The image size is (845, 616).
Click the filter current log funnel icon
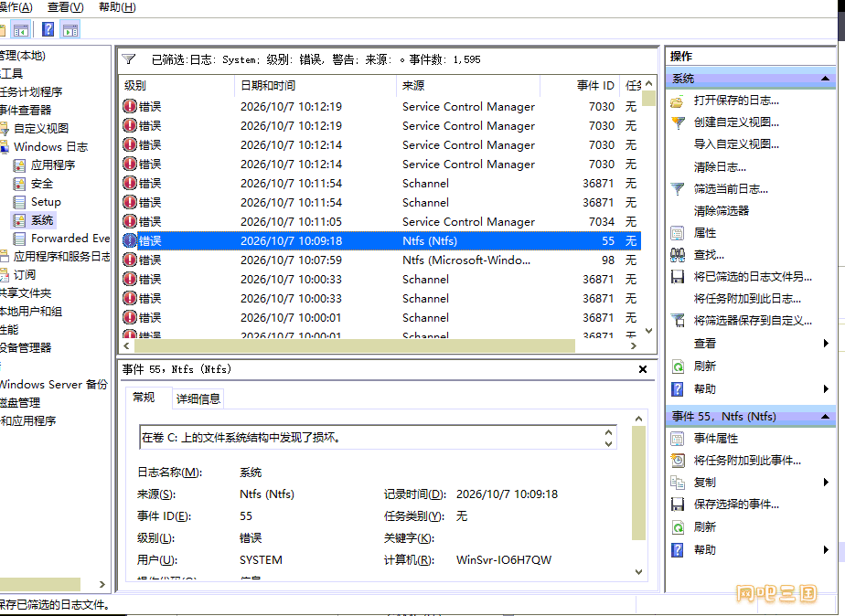[678, 189]
